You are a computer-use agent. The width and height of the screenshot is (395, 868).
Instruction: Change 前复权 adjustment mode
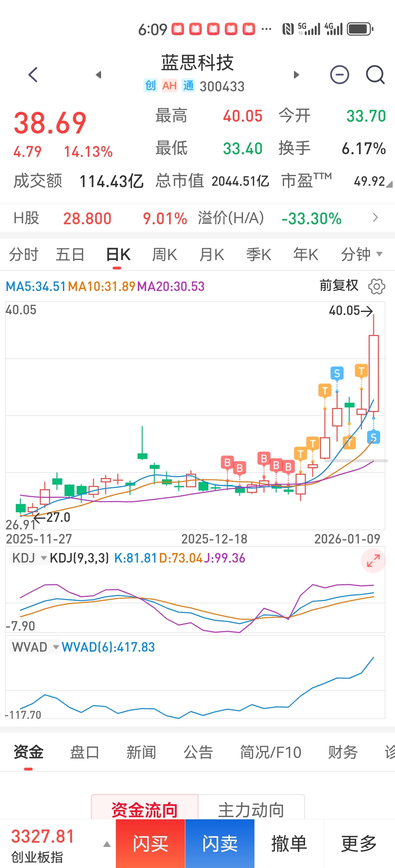click(339, 286)
